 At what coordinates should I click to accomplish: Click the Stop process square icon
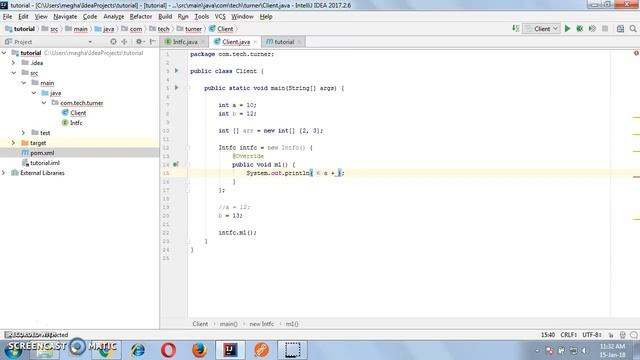(605, 29)
